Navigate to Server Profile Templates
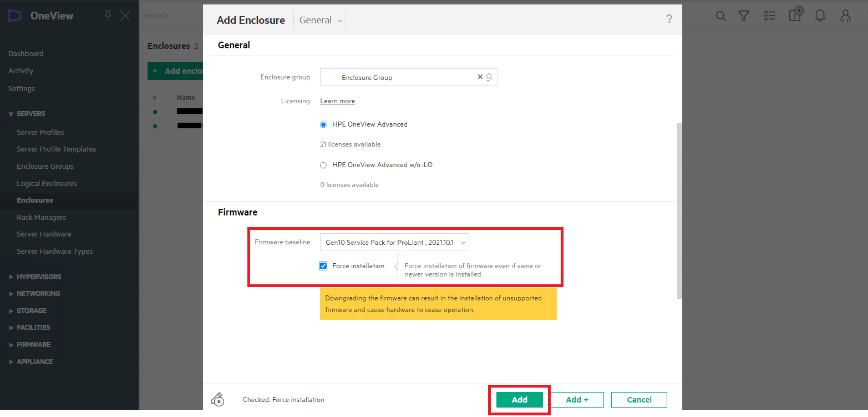 [x=56, y=149]
